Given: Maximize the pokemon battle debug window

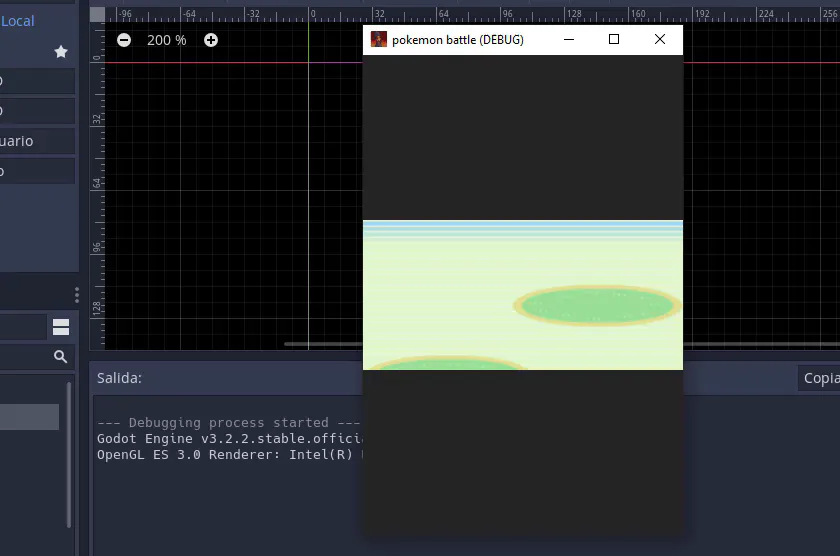Looking at the screenshot, I should pyautogui.click(x=614, y=40).
